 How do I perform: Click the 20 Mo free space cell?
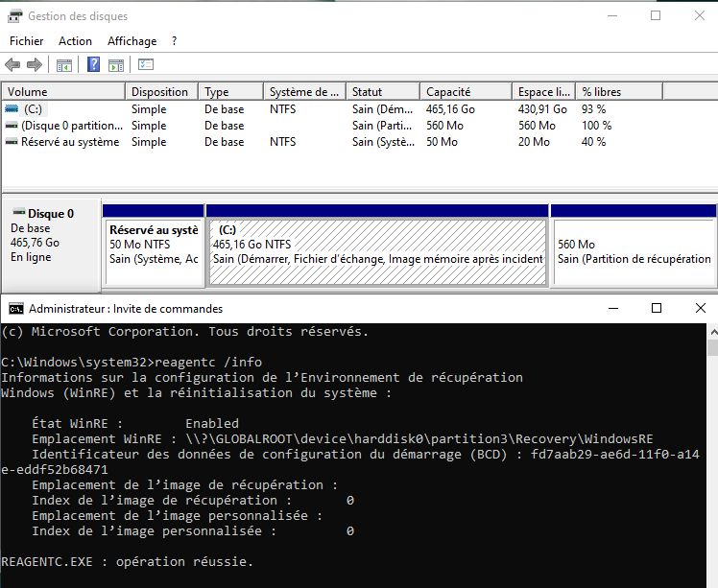tap(534, 142)
